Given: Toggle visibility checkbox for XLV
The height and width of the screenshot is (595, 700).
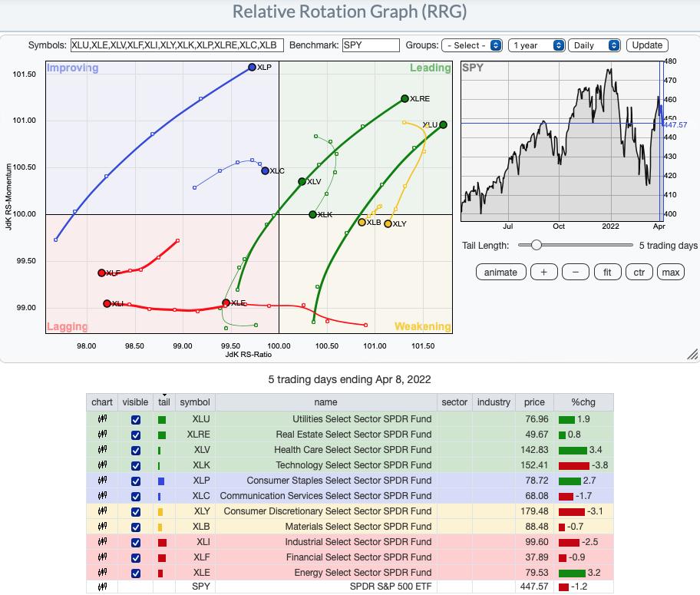Looking at the screenshot, I should pos(136,450).
